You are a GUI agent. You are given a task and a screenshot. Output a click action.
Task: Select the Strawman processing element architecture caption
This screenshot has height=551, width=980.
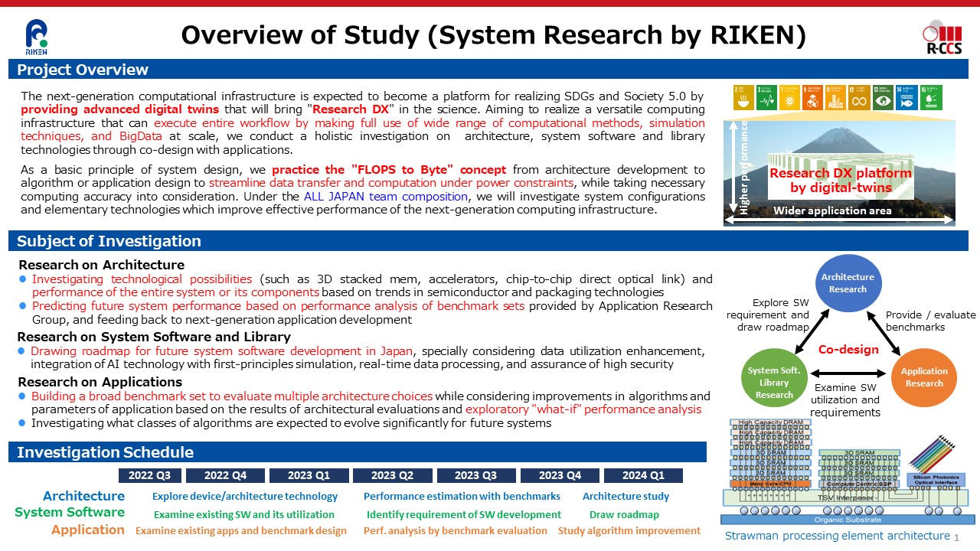(x=838, y=536)
